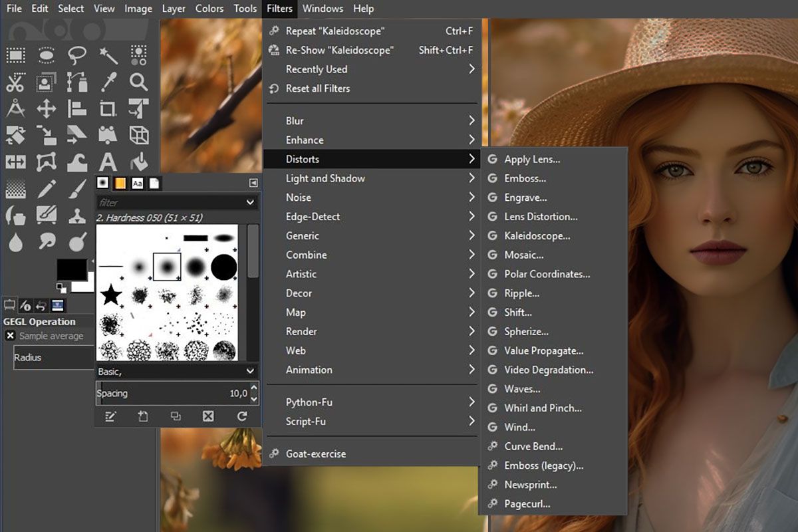Adjust the Spacing slider value
Viewport: 798px width, 532px height.
(x=176, y=393)
